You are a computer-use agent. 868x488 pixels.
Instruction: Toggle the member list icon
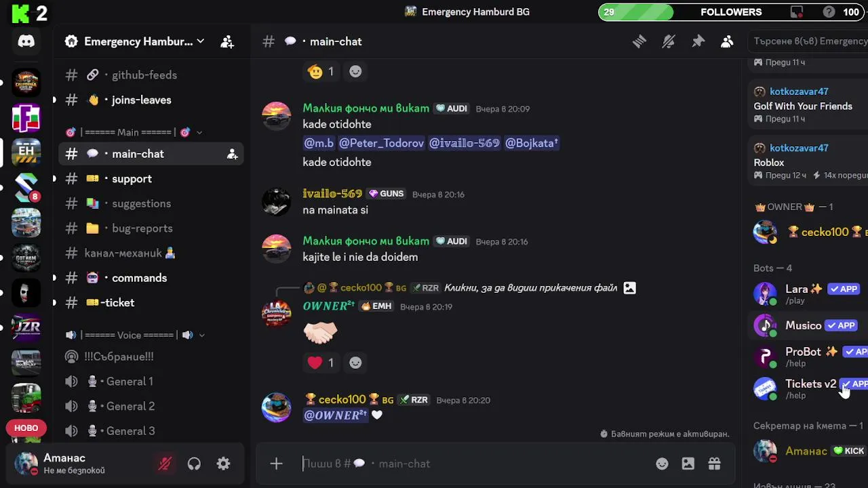(x=727, y=41)
